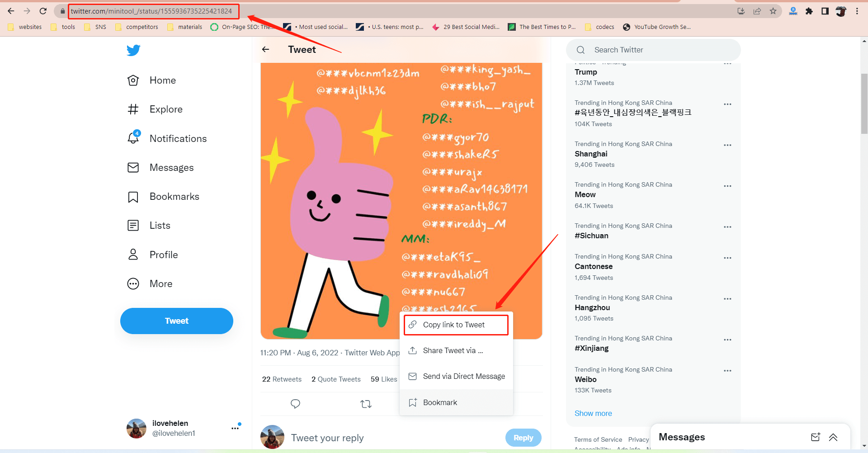Image resolution: width=868 pixels, height=453 pixels.
Task: Open the YouTube Growth Se... bookmark
Action: [x=657, y=27]
